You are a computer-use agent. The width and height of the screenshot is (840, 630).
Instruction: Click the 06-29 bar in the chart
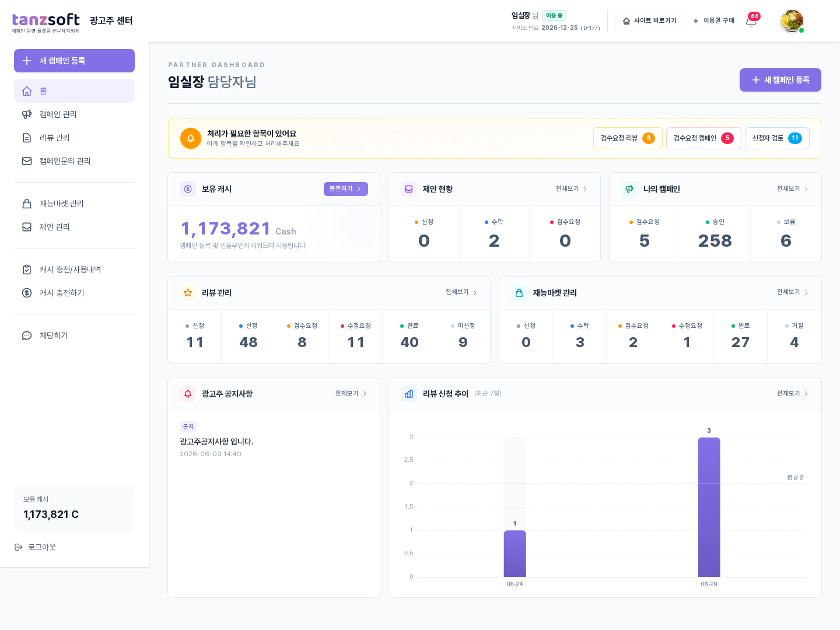click(709, 507)
